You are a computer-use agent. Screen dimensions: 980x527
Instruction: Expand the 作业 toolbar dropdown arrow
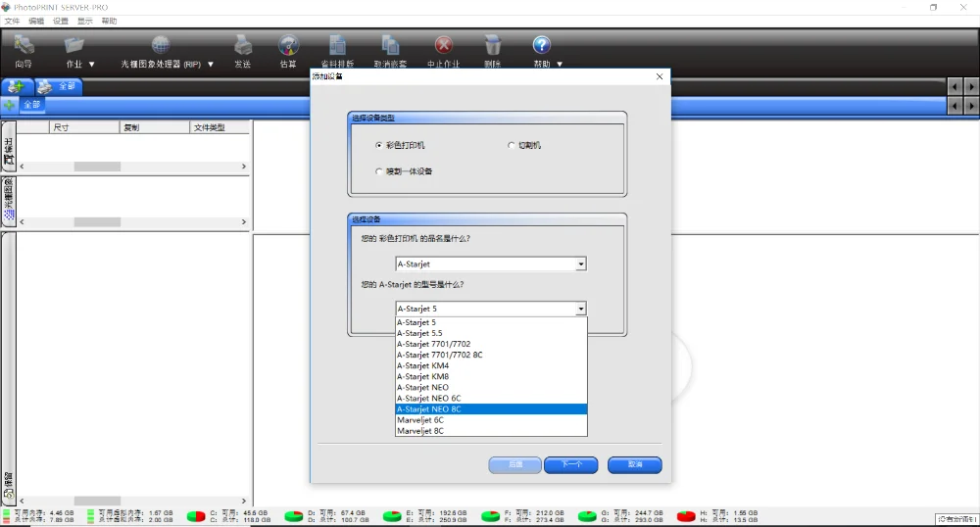click(92, 65)
